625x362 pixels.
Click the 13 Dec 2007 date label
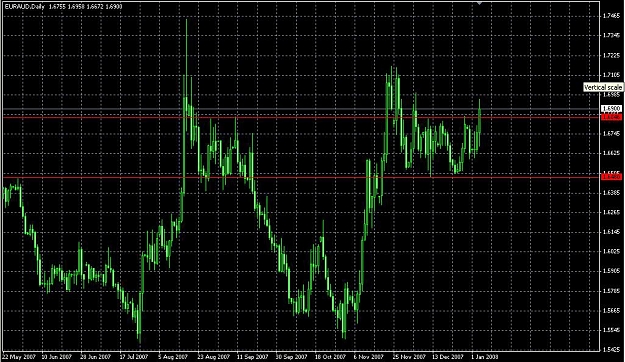[448, 357]
